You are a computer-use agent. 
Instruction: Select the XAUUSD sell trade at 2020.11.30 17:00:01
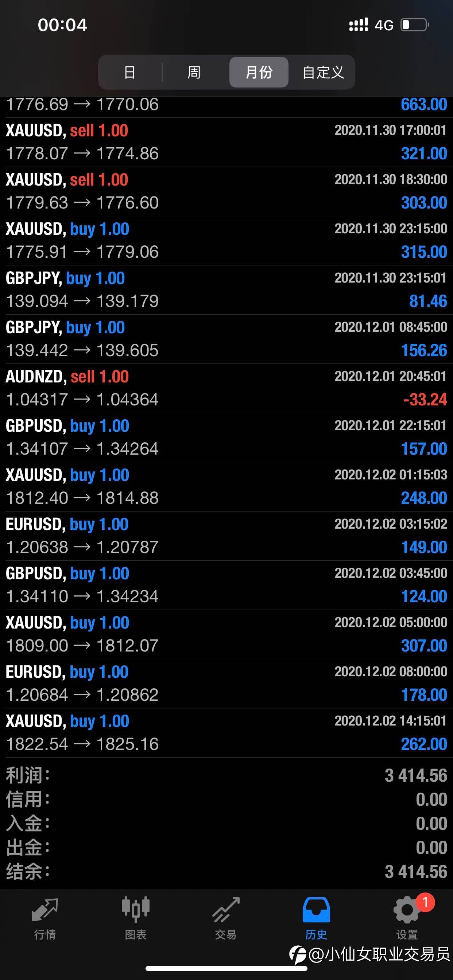coord(226,142)
